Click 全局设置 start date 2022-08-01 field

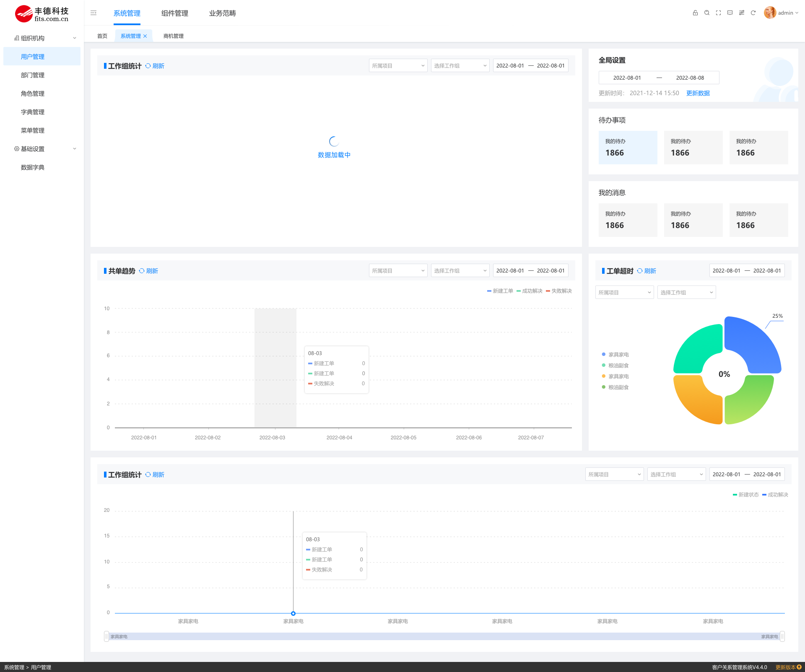point(627,78)
